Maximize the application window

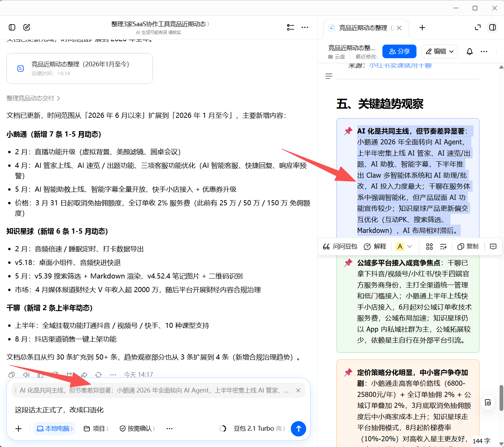[475, 8]
